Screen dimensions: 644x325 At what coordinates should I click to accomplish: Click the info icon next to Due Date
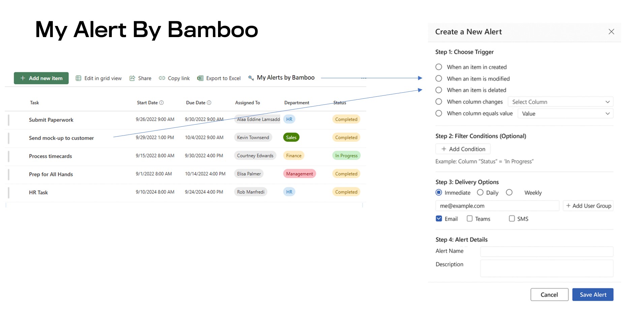(x=209, y=102)
